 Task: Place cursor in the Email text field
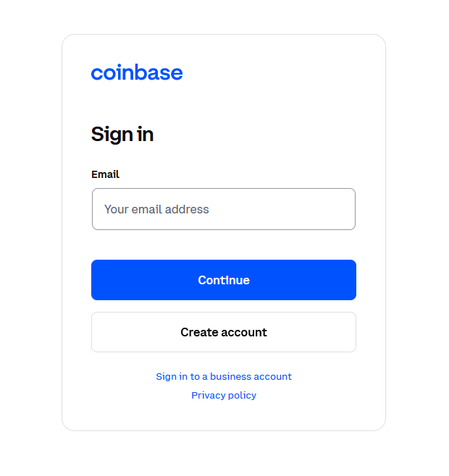tap(224, 209)
